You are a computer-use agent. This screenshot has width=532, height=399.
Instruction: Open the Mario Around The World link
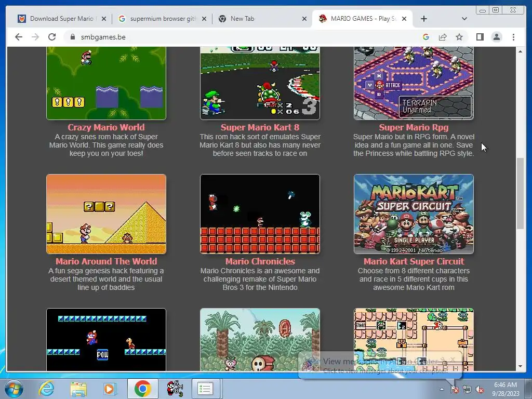tap(106, 261)
